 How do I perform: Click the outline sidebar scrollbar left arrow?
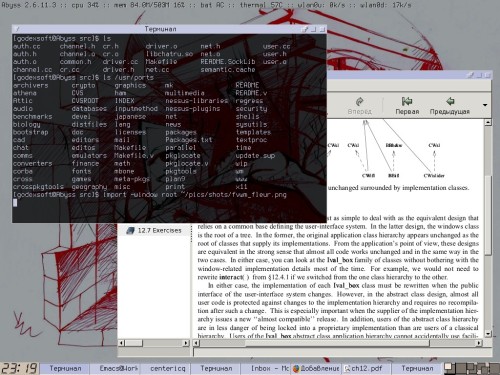pos(121,343)
